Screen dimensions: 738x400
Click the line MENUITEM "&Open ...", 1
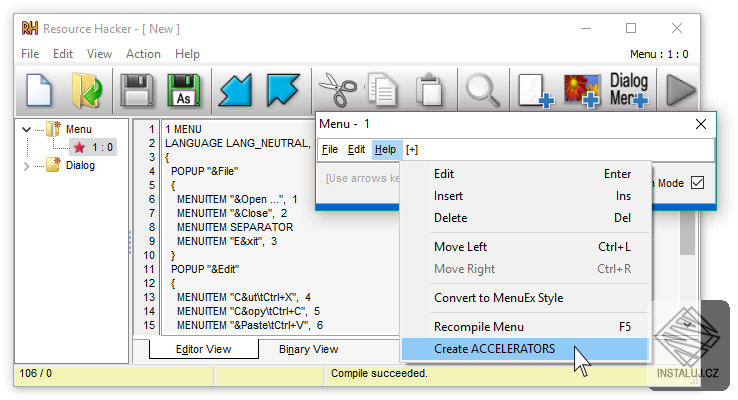click(x=237, y=199)
